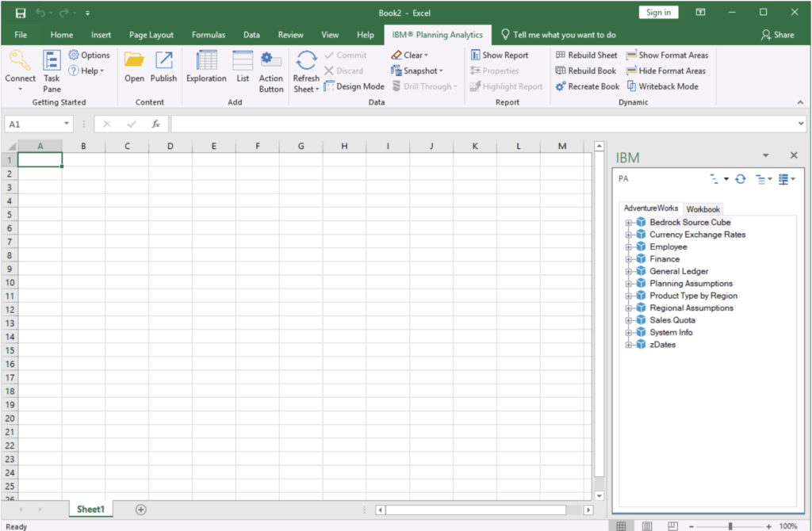
Task: Click the Action Button icon
Action: coord(271,61)
